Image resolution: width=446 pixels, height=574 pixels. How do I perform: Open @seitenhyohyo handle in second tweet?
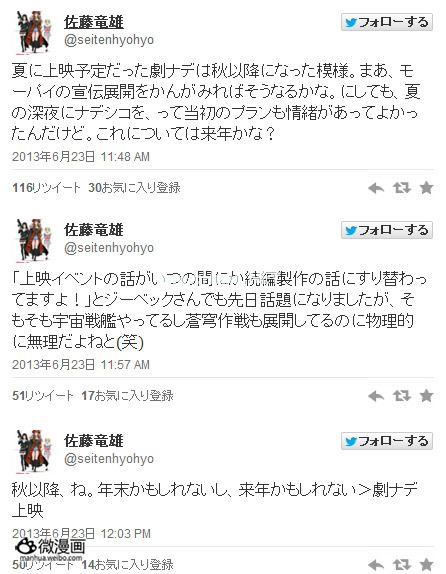point(109,248)
